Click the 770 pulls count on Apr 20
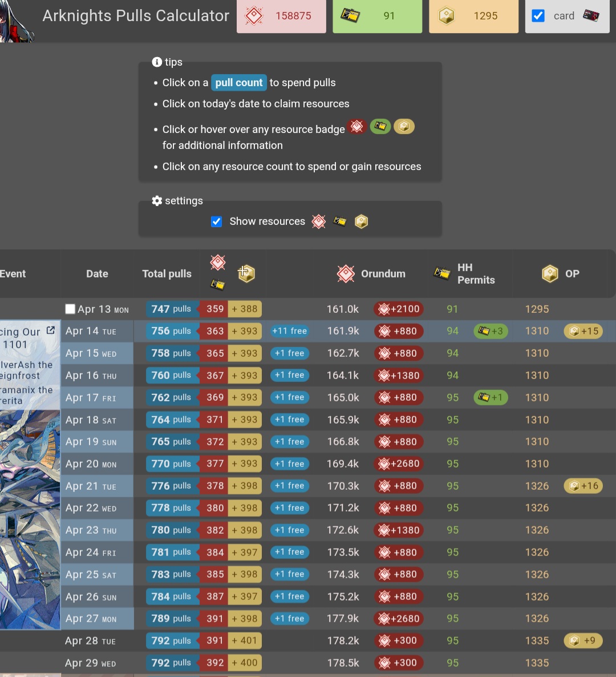 (x=173, y=464)
